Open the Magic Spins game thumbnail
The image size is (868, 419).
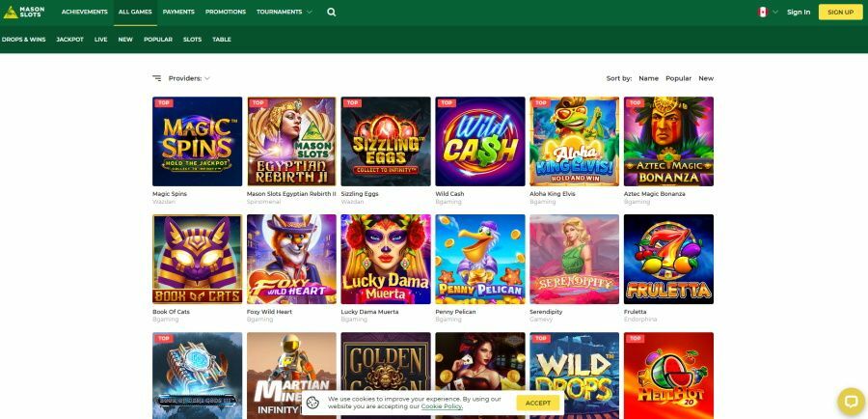pyautogui.click(x=197, y=141)
